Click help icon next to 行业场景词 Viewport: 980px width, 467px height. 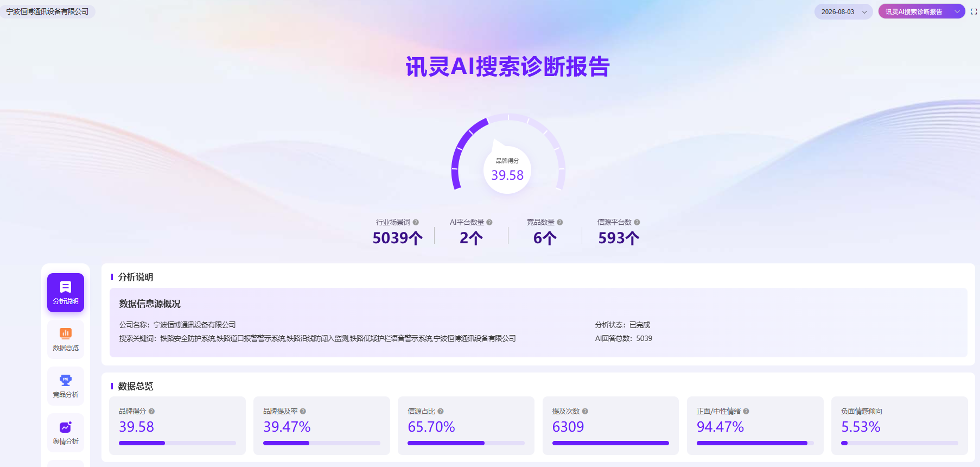click(416, 222)
